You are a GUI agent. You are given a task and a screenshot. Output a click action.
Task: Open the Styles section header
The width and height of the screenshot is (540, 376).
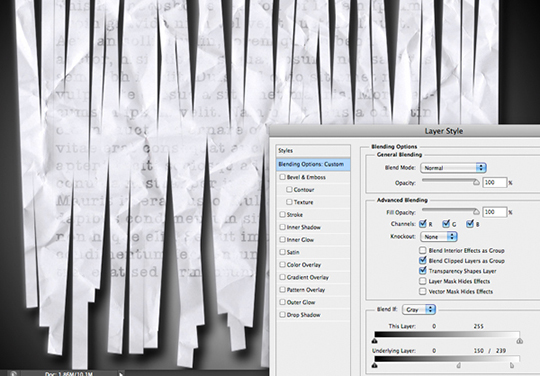click(x=313, y=150)
